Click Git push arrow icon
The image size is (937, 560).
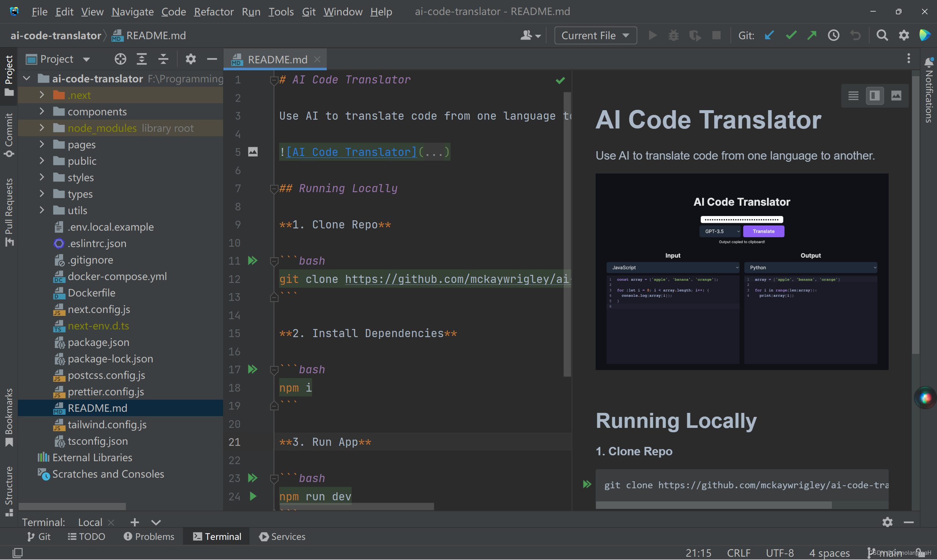[812, 36]
